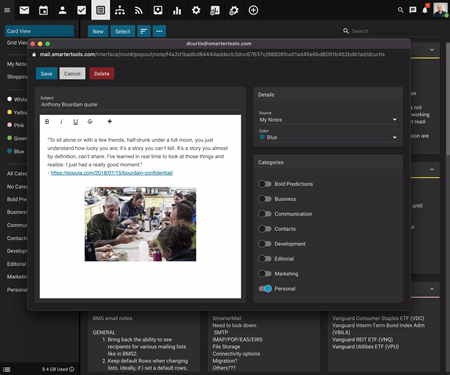This screenshot has height=375, width=450.
Task: Open the Domain Settings gear icon
Action: click(234, 10)
